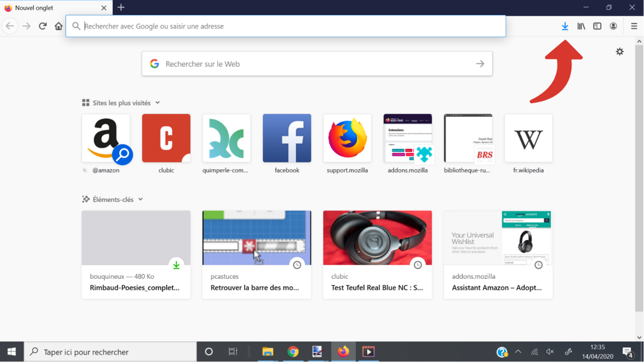Open the Windows Start menu
Image resolution: width=644 pixels, height=362 pixels.
(x=12, y=352)
